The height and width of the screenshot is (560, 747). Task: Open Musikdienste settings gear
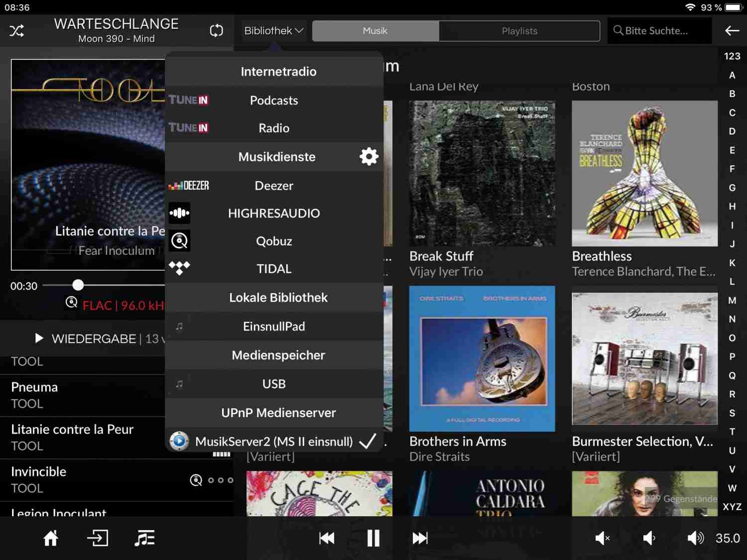click(x=369, y=157)
